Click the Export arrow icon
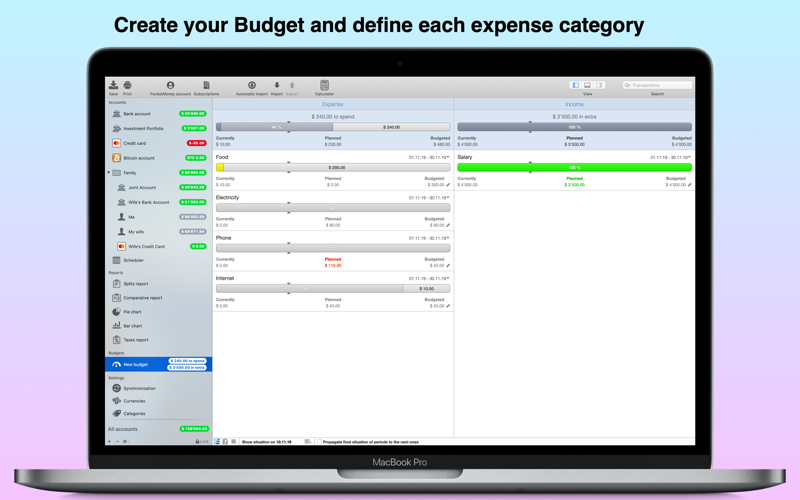The image size is (800, 500). 292,85
